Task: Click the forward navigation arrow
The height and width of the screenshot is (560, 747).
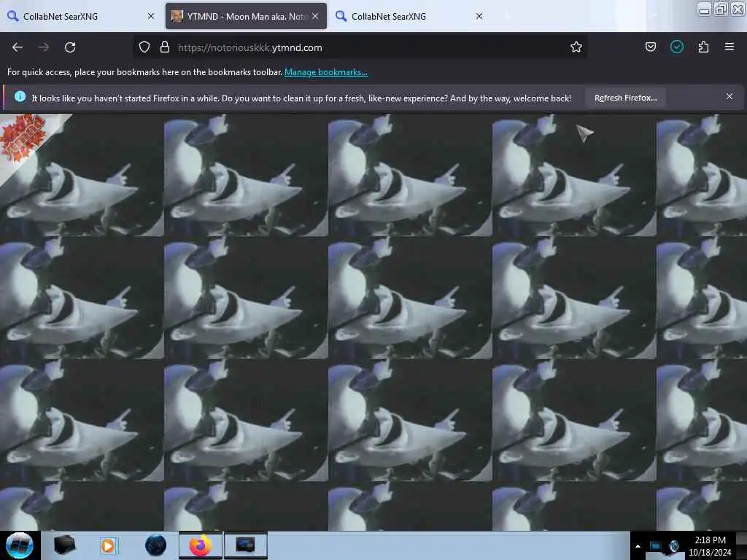Action: 44,47
